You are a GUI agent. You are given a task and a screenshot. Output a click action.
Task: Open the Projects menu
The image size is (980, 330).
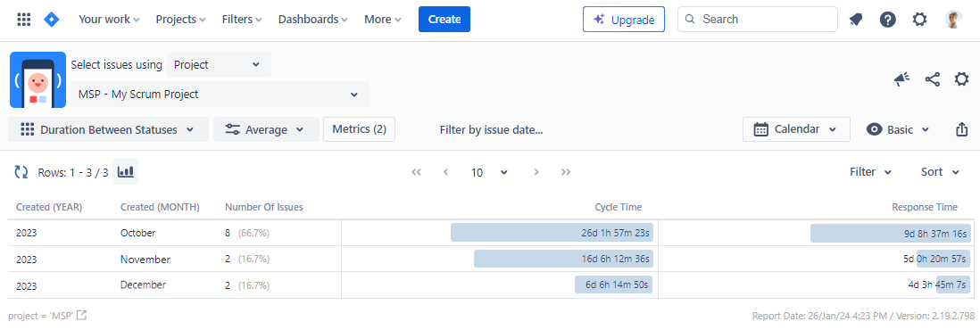[x=180, y=20]
